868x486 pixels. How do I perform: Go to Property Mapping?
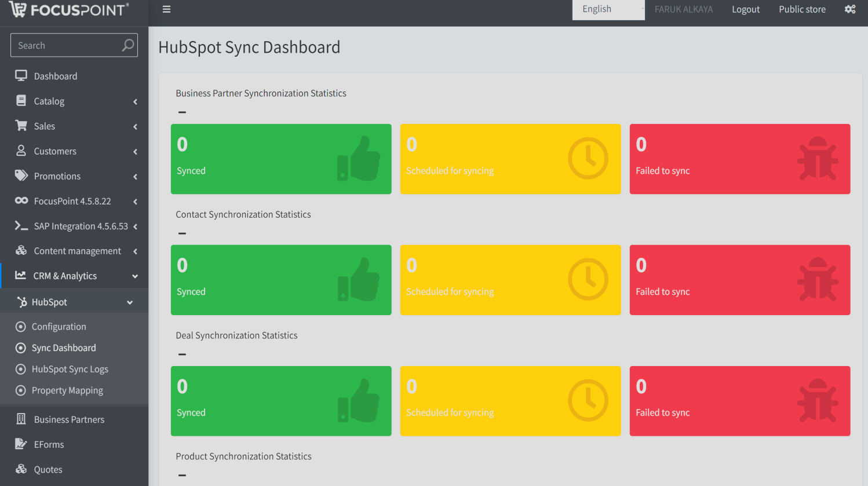(67, 390)
